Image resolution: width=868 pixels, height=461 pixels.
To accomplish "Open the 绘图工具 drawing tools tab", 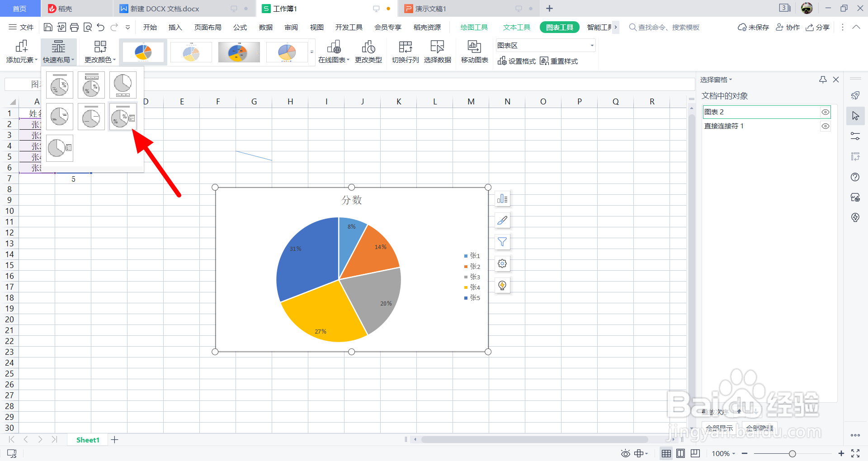I will [474, 27].
